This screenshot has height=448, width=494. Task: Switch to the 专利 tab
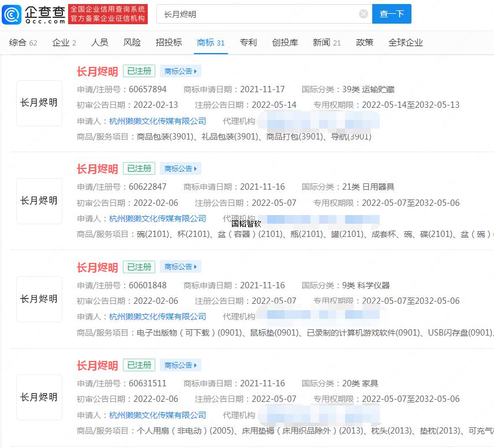[248, 43]
